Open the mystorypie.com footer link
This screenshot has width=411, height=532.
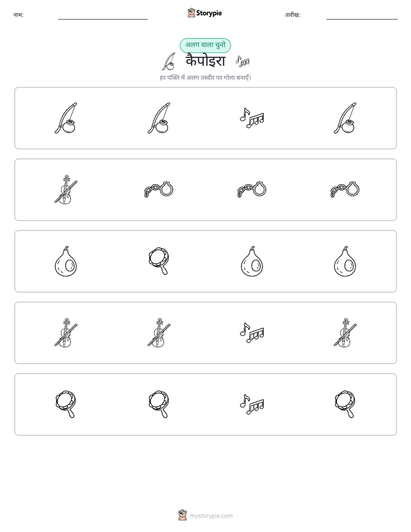[x=205, y=515]
